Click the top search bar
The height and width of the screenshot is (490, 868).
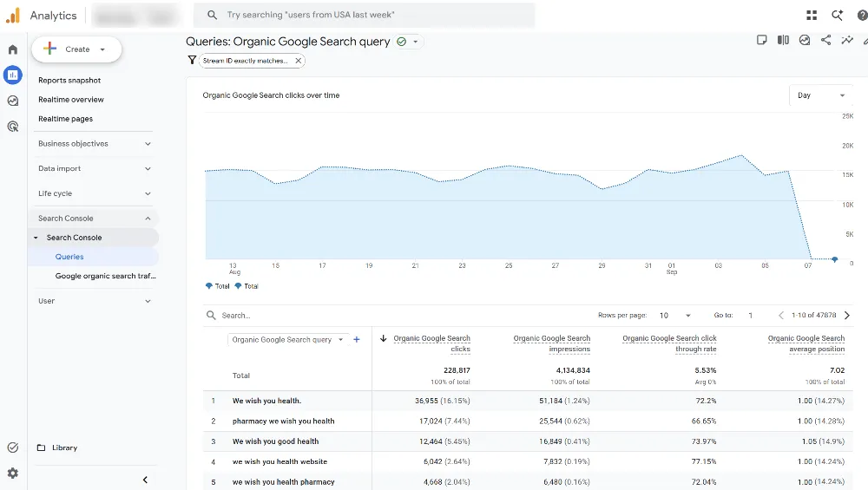click(x=364, y=15)
